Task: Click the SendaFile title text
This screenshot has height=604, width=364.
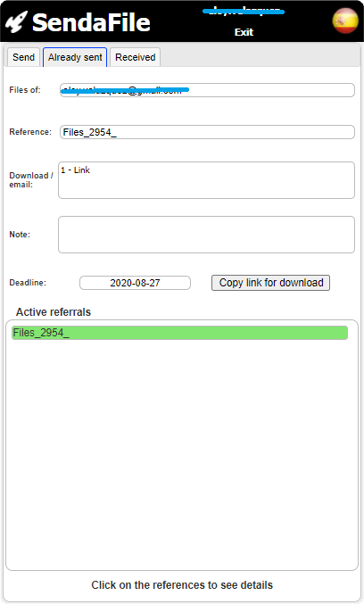Action: [x=91, y=22]
